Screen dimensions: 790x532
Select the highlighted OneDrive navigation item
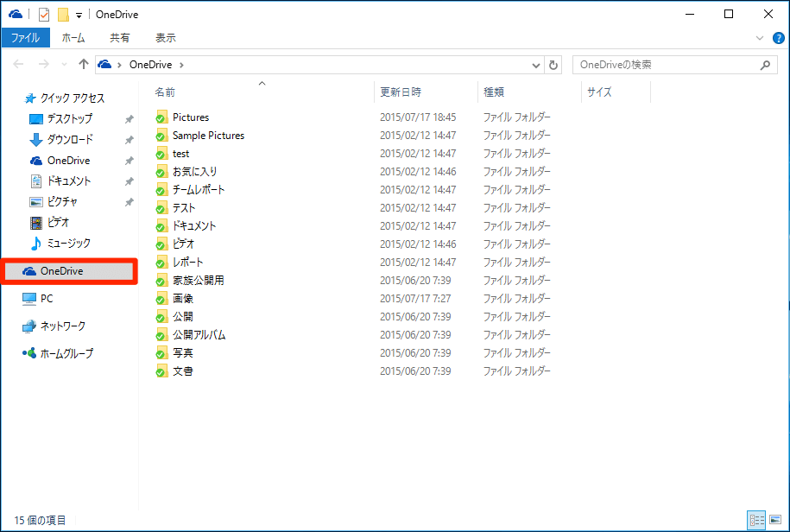(69, 271)
